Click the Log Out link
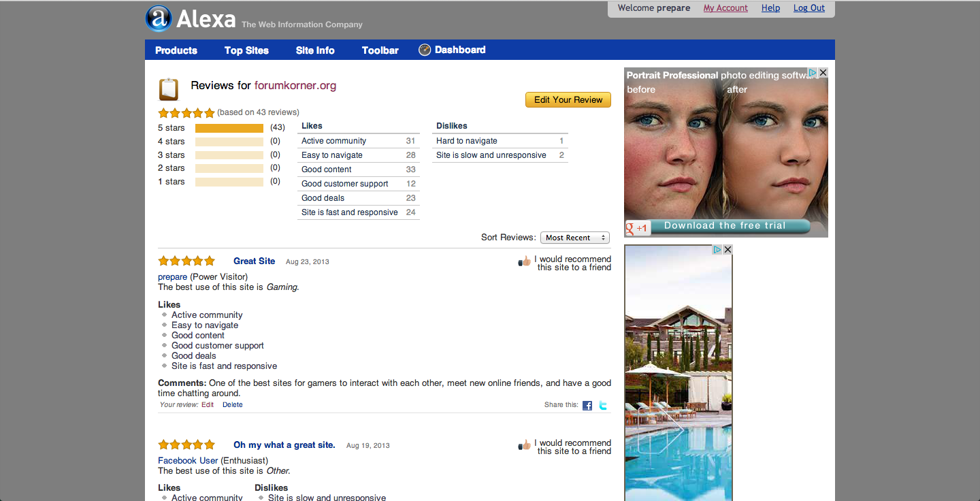 coord(809,8)
